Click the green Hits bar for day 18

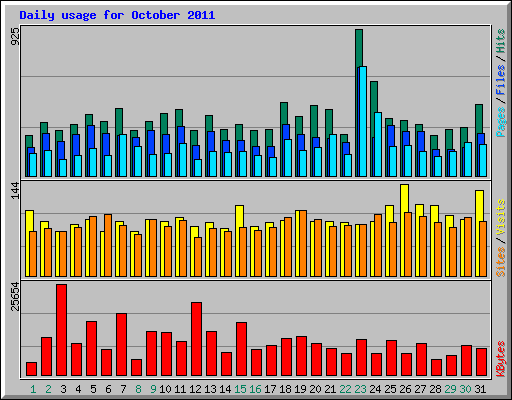coord(284,113)
